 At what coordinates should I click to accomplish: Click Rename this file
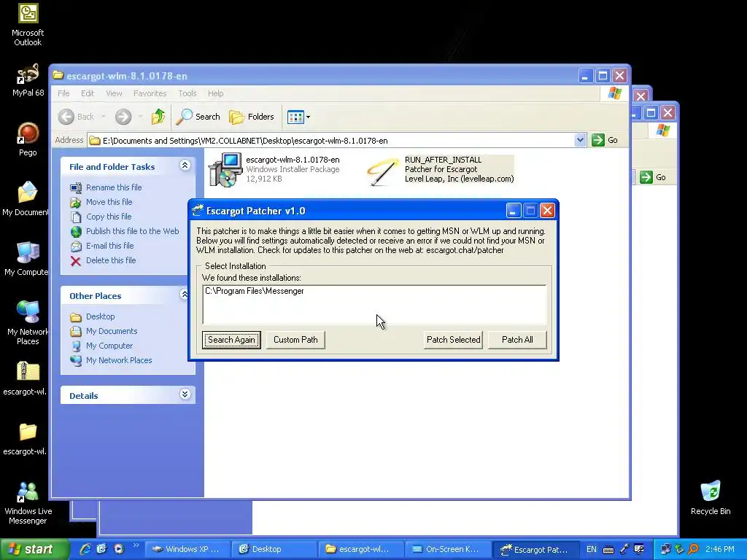(114, 187)
